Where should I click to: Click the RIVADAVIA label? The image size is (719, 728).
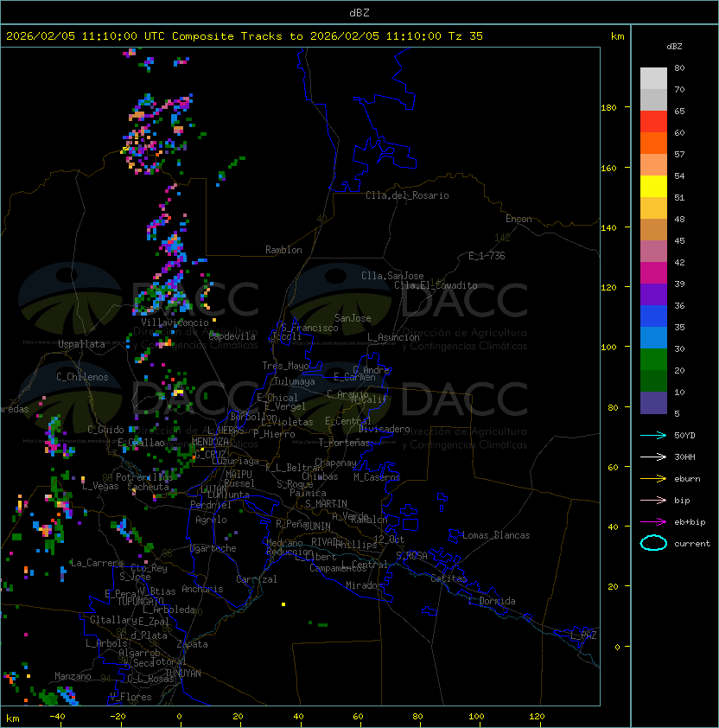click(328, 542)
